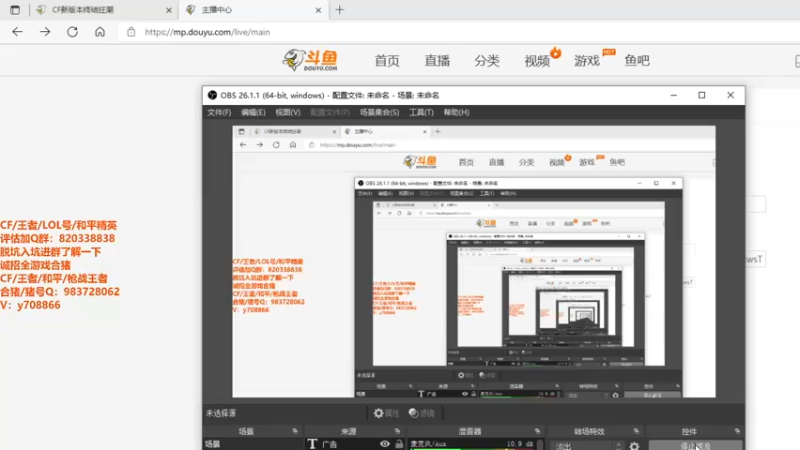Click the OBS preview canvas
800x450 pixels.
pyautogui.click(x=473, y=262)
